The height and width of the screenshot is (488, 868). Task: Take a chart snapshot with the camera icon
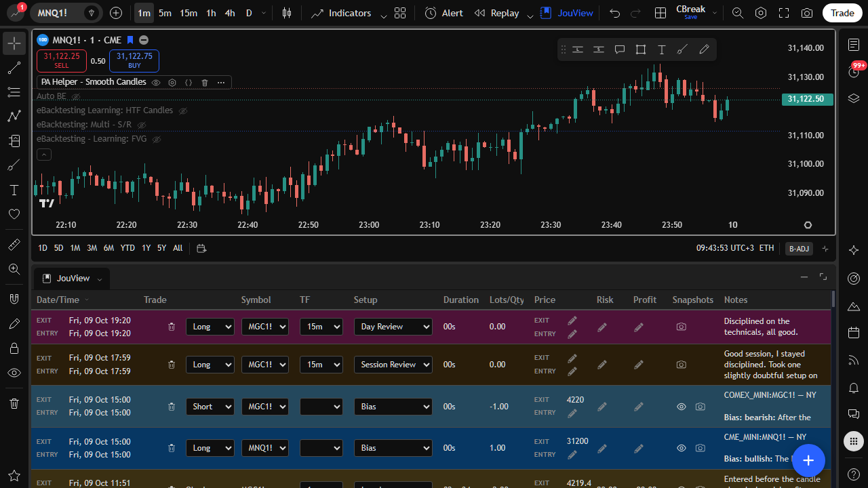click(x=807, y=13)
